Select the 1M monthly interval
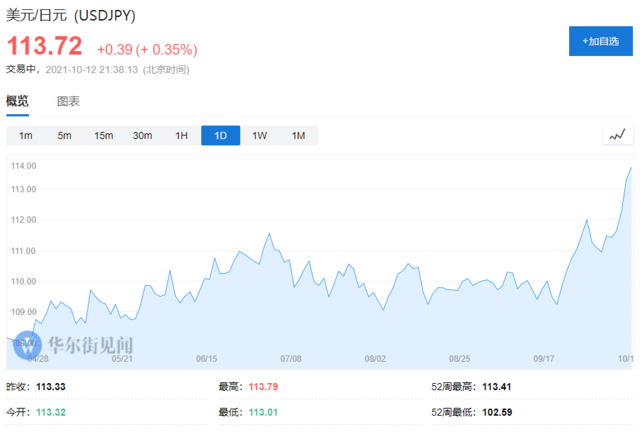This screenshot has height=432, width=640. [x=298, y=136]
